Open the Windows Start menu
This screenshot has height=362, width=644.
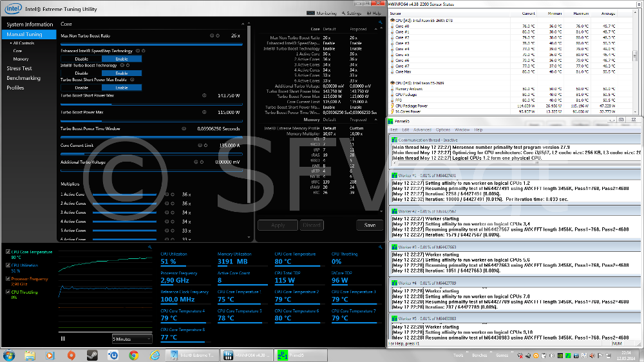click(9, 355)
